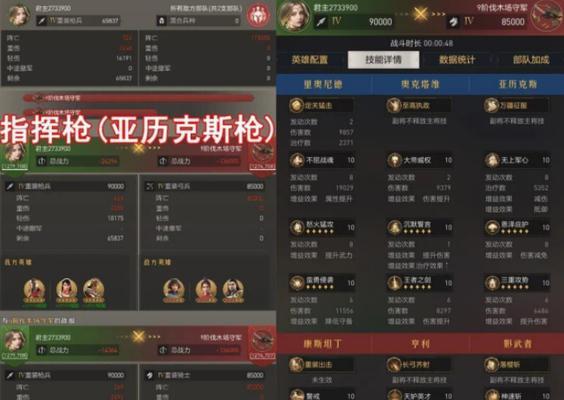Click the 无上军心 skill icon
The width and height of the screenshot is (564, 400).
pos(492,160)
